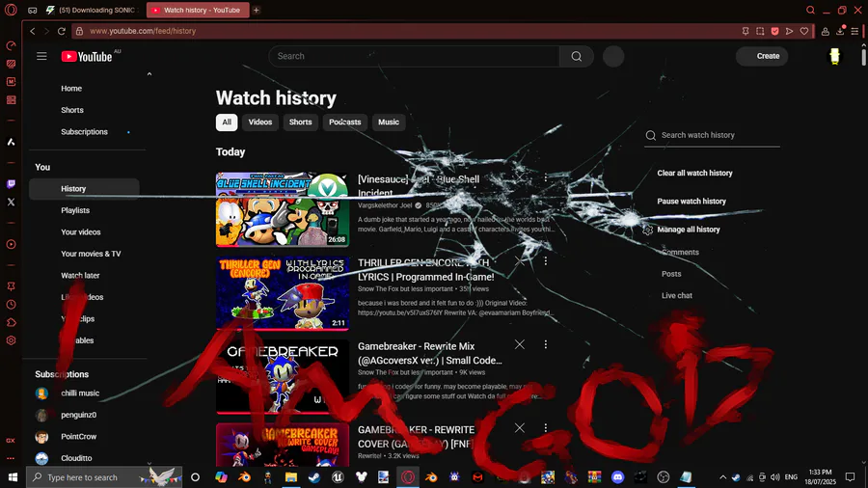Switch to the Downloading SONIC tab

tap(93, 10)
